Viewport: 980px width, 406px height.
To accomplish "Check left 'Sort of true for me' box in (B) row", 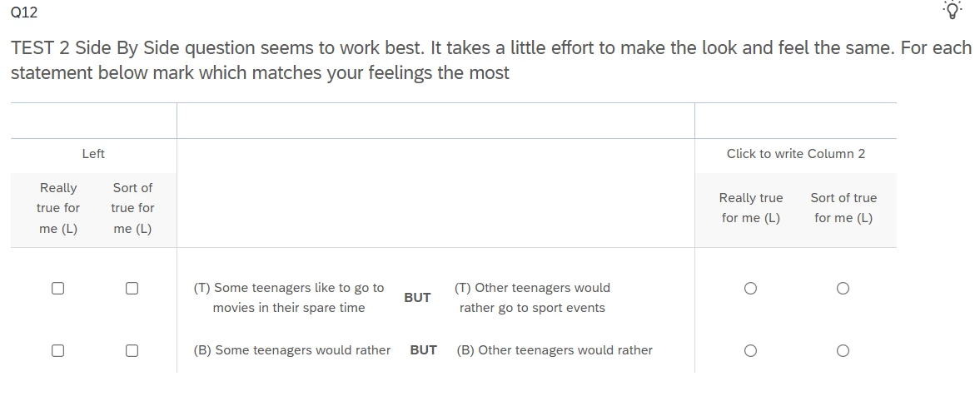I will click(x=132, y=350).
